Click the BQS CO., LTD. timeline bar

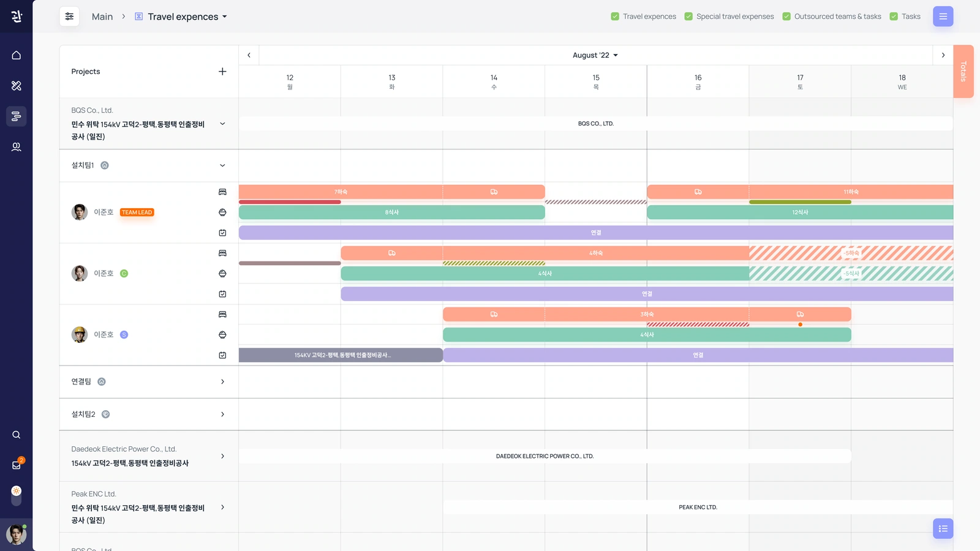pos(596,124)
